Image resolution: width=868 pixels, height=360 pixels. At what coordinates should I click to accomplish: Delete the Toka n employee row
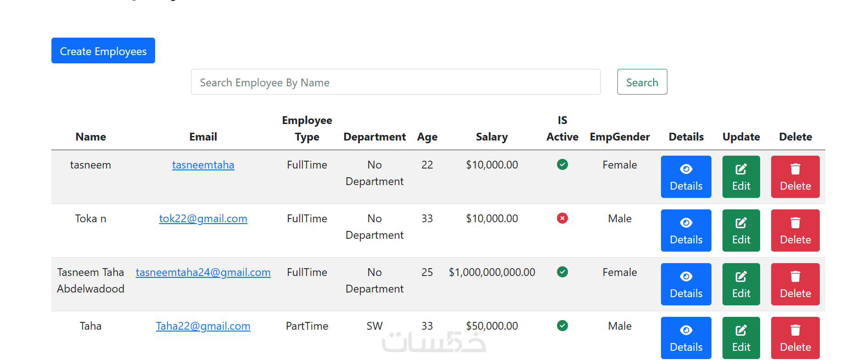coord(795,231)
